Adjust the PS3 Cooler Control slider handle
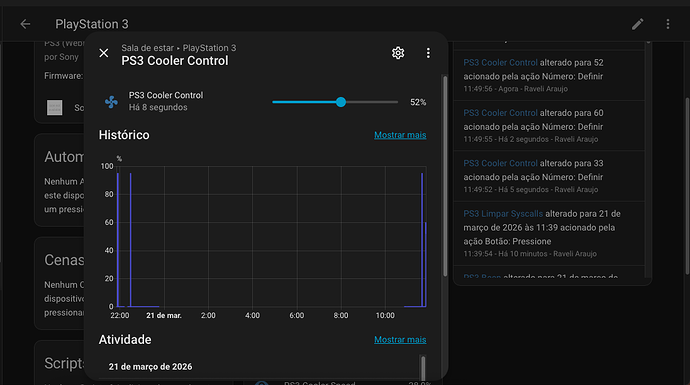This screenshot has width=690, height=385. 341,102
